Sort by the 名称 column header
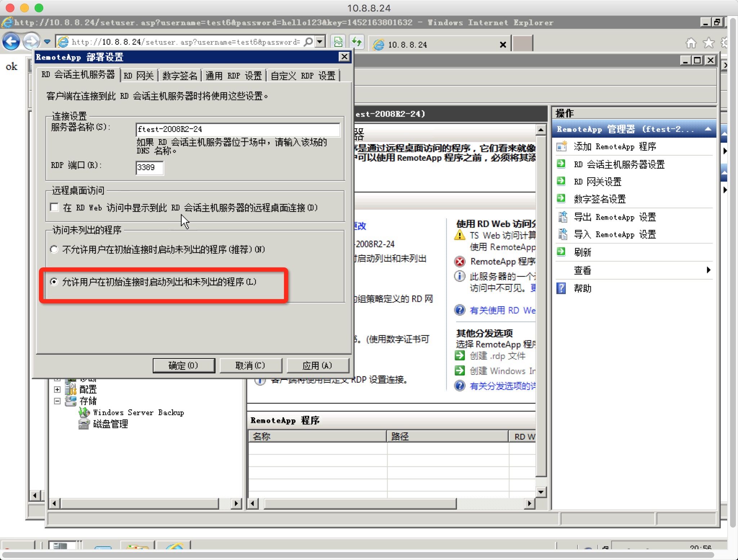 [317, 436]
